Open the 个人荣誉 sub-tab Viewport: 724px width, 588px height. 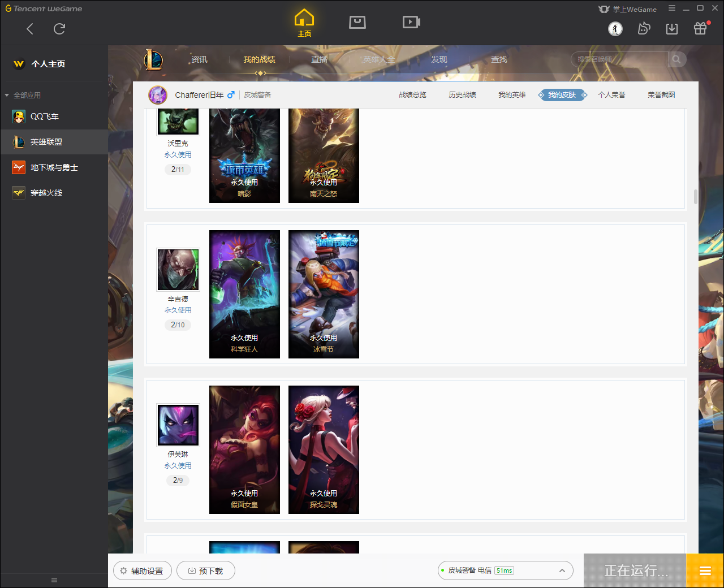[611, 95]
